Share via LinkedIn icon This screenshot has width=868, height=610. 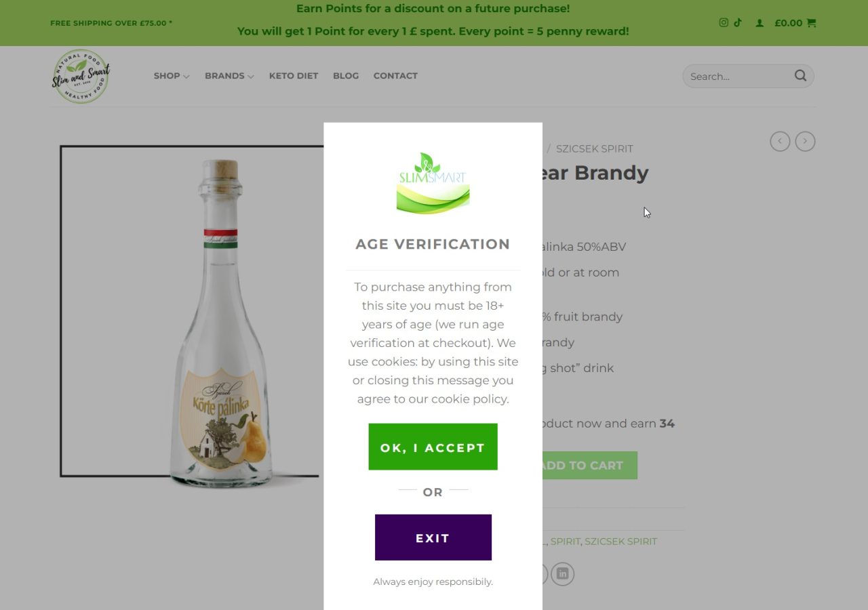[562, 574]
